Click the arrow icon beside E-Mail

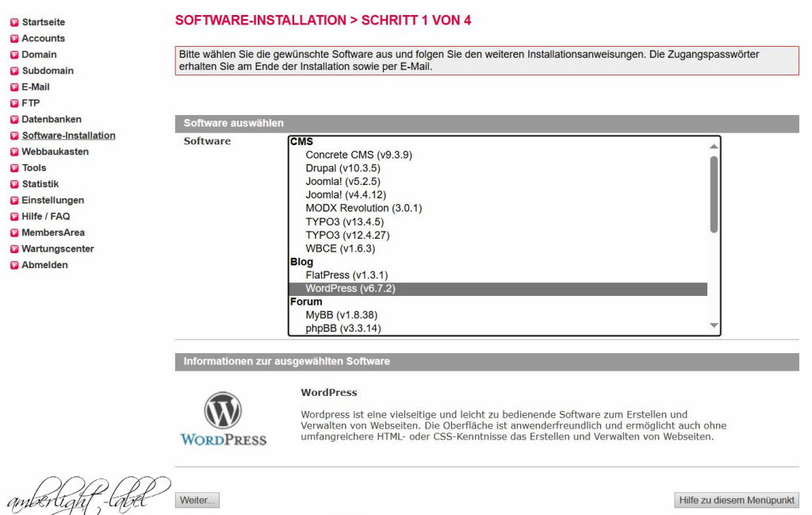14,87
